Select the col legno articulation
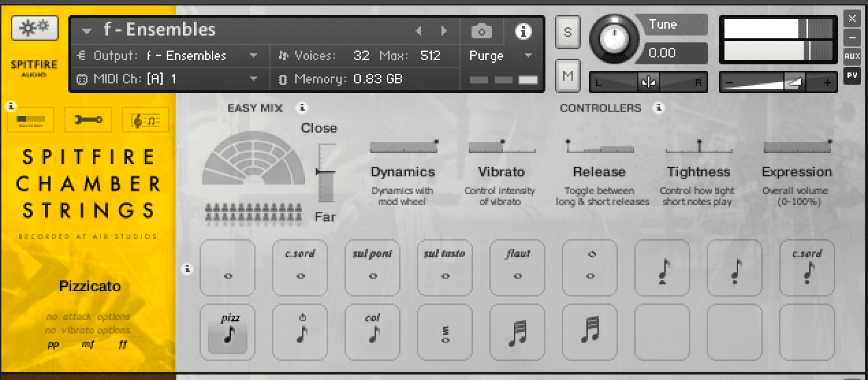This screenshot has width=868, height=380. (372, 332)
